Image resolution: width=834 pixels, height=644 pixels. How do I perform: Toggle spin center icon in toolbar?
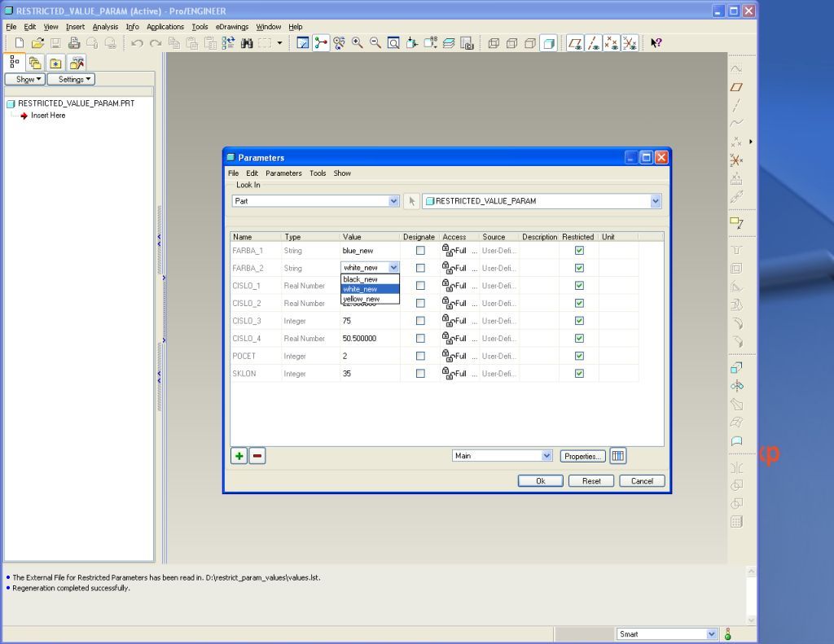tap(321, 43)
